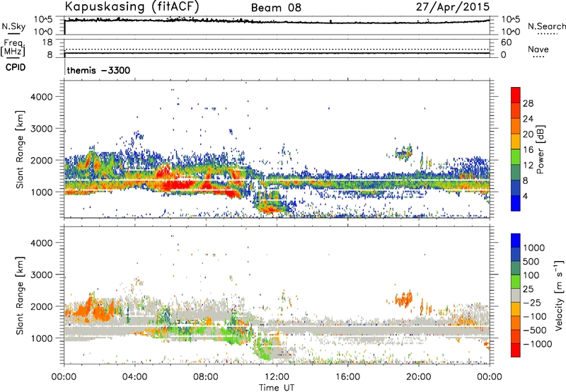Click the '60' Nave axis tick label
The width and height of the screenshot is (566, 392).
pos(506,42)
